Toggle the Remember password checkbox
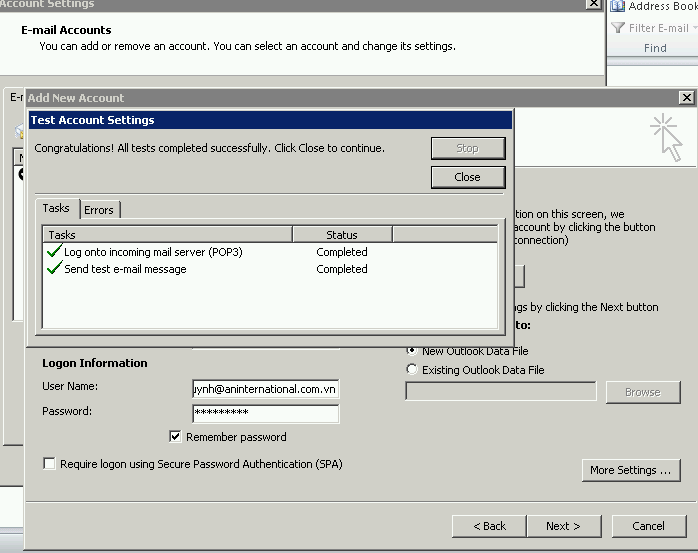The image size is (698, 553). pyautogui.click(x=175, y=436)
